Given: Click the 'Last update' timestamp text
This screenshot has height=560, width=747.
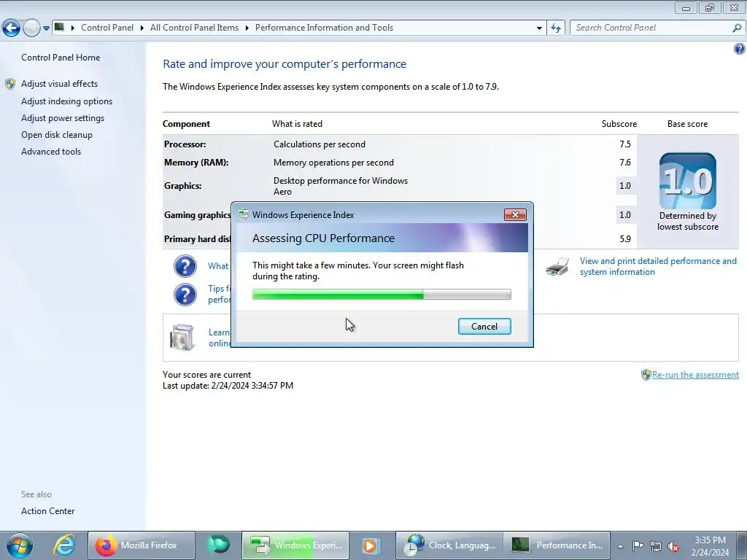Looking at the screenshot, I should tap(228, 386).
